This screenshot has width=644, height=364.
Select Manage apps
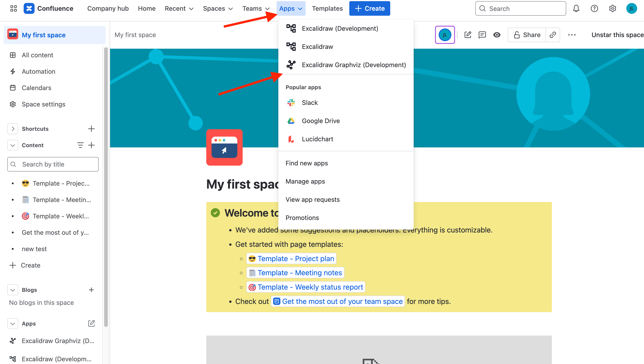tap(346, 181)
